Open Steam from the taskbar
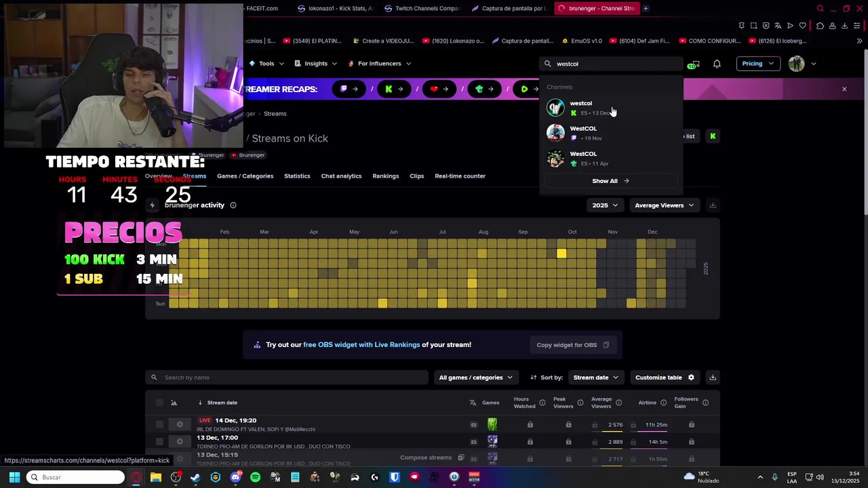Screen dimensions: 868x488 point(195,477)
